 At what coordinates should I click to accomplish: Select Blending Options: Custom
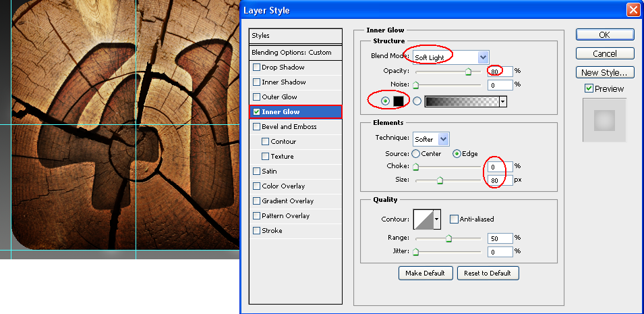[x=296, y=52]
